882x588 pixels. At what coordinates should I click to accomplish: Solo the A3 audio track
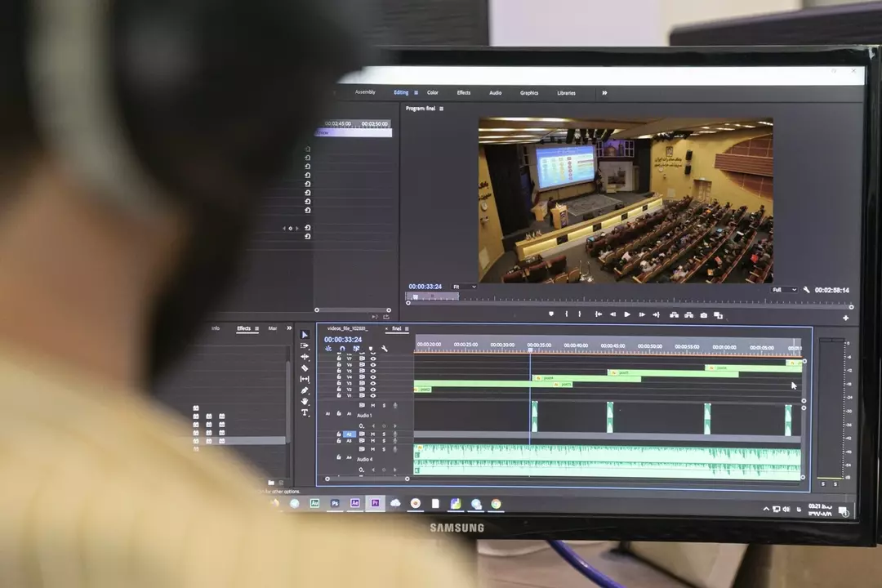pos(384,441)
